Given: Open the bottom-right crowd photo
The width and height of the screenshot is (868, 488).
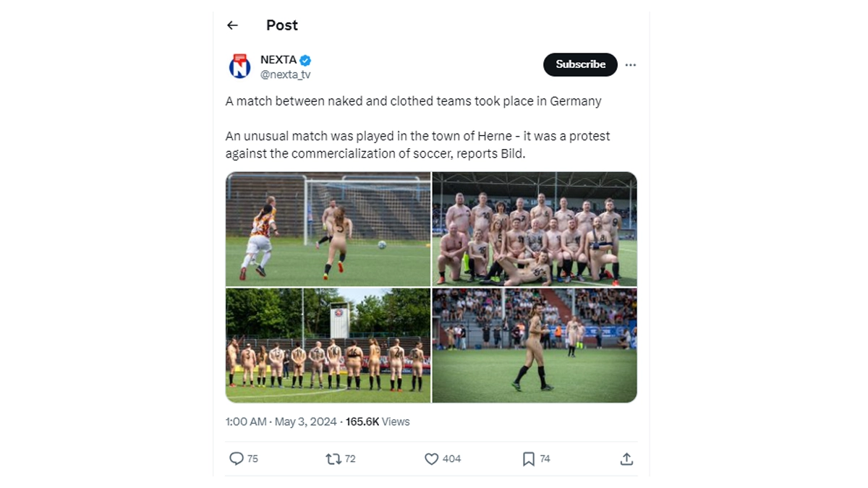Looking at the screenshot, I should pyautogui.click(x=535, y=345).
